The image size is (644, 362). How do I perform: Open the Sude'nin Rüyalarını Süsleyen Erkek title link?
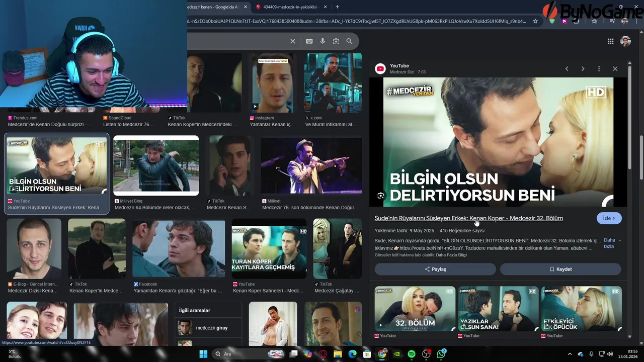[468, 218]
